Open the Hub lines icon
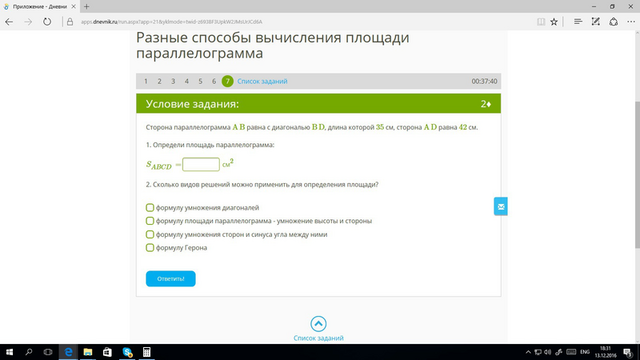The width and height of the screenshot is (640, 360). click(578, 22)
